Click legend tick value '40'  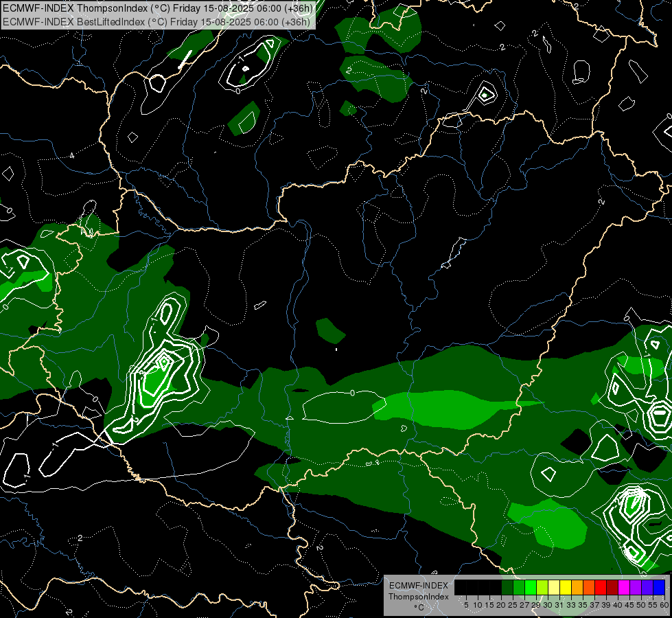click(x=618, y=605)
